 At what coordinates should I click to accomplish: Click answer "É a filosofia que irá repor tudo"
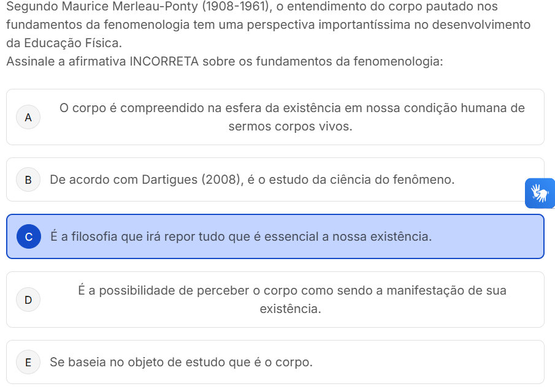(x=240, y=236)
